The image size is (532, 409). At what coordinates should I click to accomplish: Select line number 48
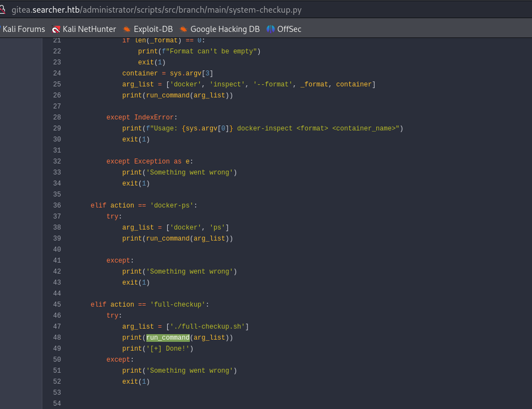tap(57, 337)
